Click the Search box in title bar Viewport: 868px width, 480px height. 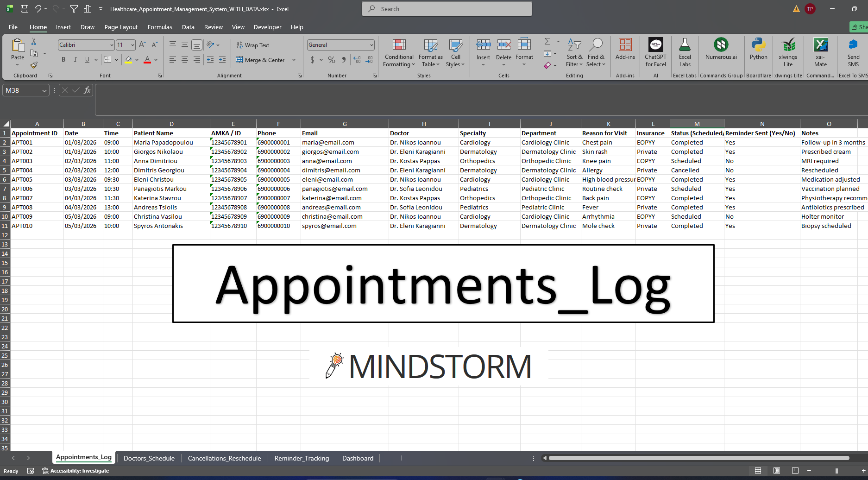click(x=447, y=9)
